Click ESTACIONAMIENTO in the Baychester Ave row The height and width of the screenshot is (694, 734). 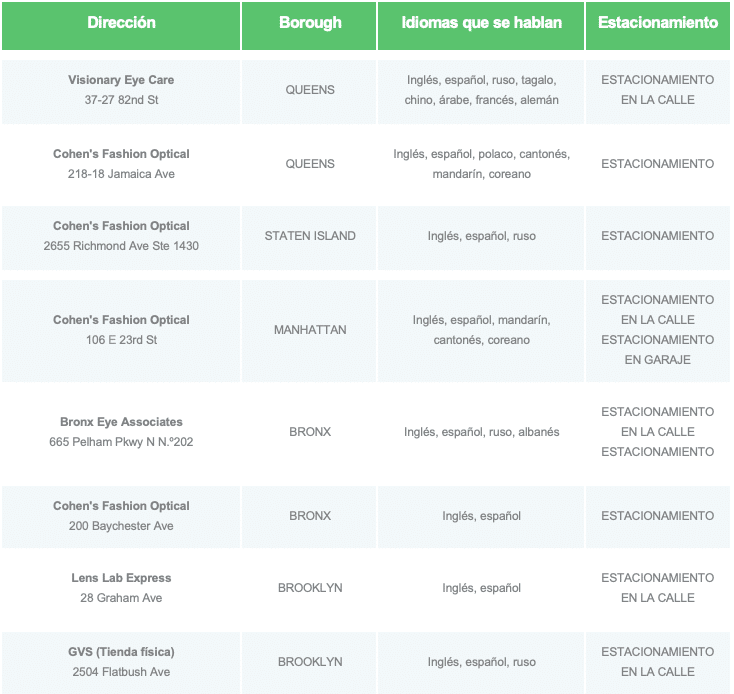tap(658, 516)
